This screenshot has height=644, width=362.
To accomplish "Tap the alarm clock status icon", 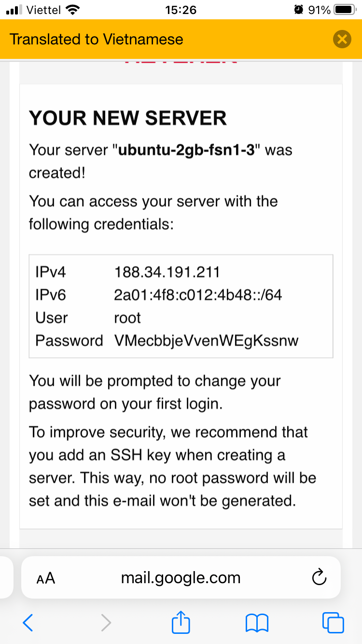I will 299,10.
